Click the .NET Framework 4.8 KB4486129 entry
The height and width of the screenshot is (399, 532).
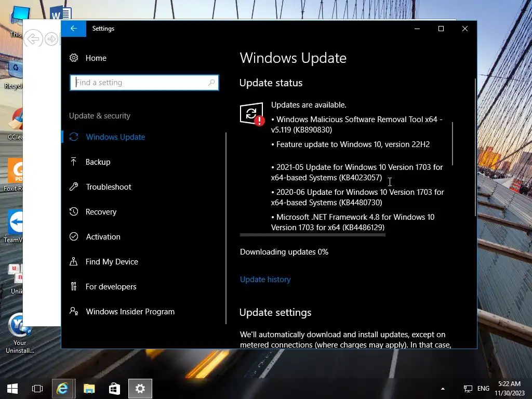pyautogui.click(x=353, y=222)
